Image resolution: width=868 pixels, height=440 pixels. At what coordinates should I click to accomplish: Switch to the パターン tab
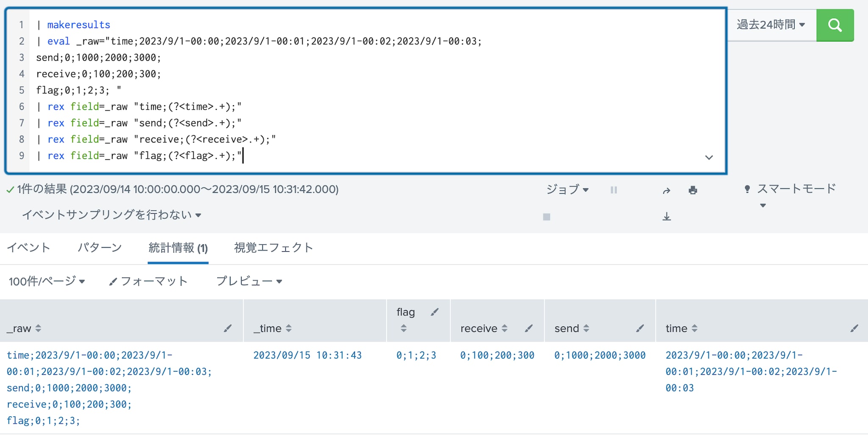pos(100,248)
